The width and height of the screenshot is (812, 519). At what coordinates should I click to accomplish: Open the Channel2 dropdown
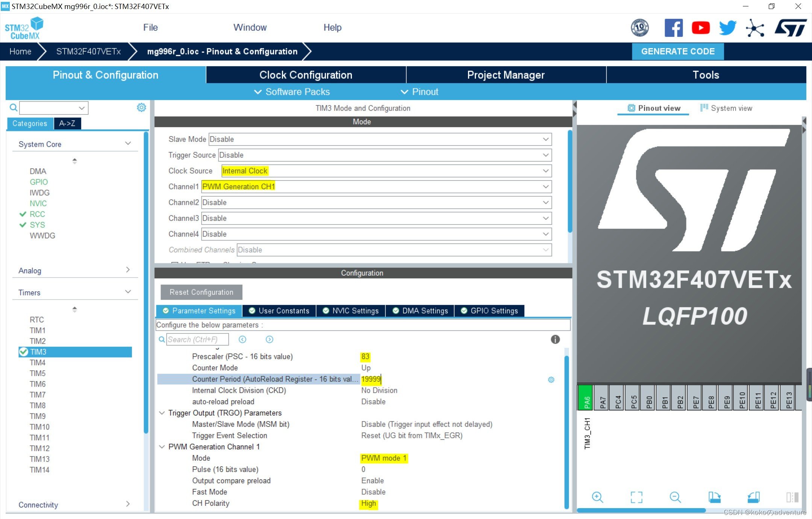(376, 203)
